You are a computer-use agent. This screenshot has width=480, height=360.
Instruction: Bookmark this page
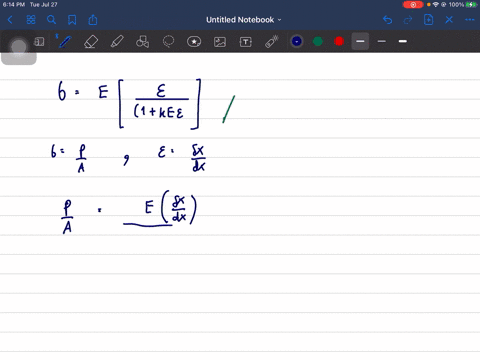pos(72,20)
